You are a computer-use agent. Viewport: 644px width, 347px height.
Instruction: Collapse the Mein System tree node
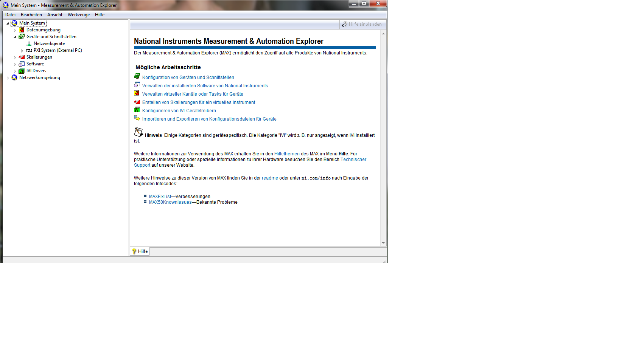(8, 23)
